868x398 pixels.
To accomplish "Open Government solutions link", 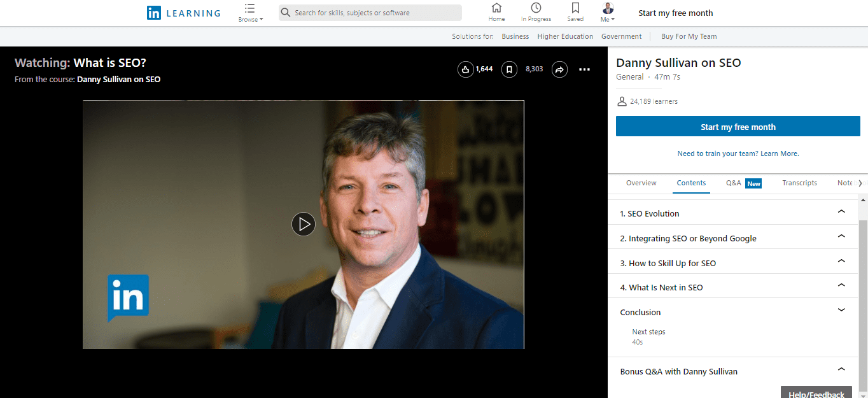I will (621, 36).
